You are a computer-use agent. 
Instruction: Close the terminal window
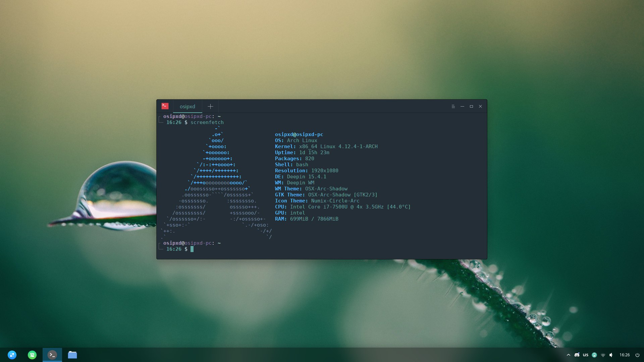pyautogui.click(x=480, y=106)
